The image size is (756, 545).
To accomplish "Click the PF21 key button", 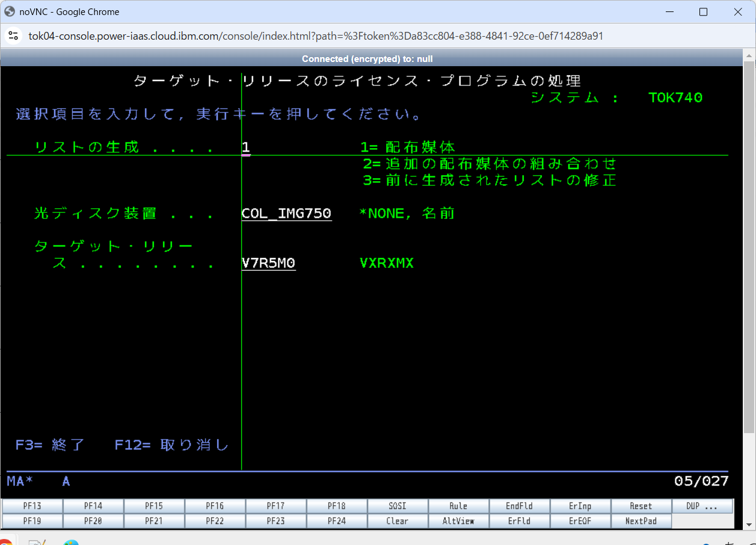I will 154,521.
